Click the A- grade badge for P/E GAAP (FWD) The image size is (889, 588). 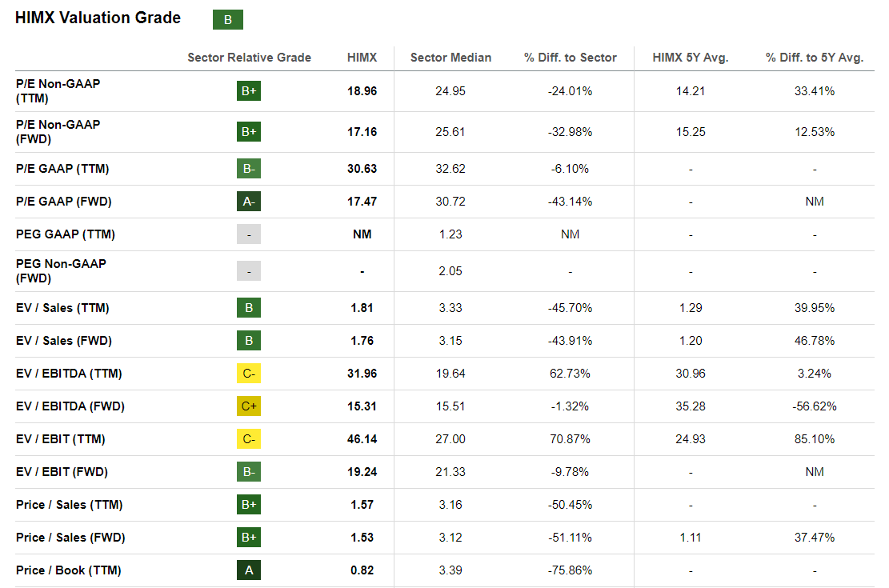coord(249,202)
